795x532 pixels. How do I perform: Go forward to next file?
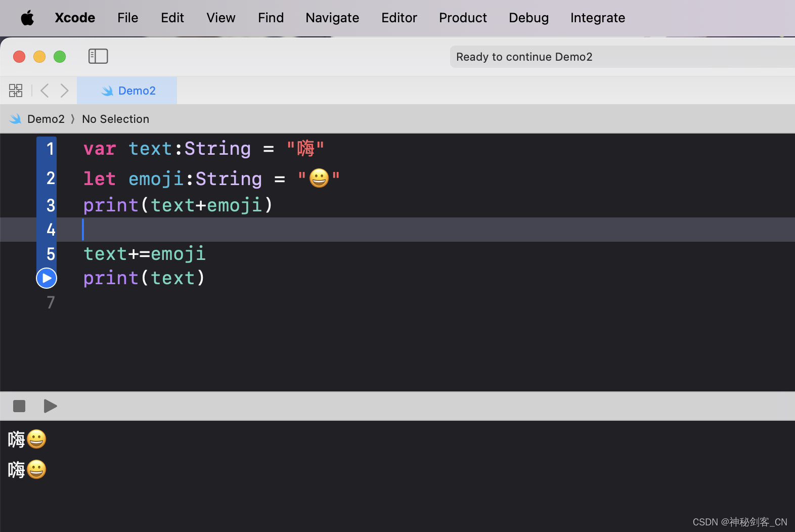click(x=64, y=91)
